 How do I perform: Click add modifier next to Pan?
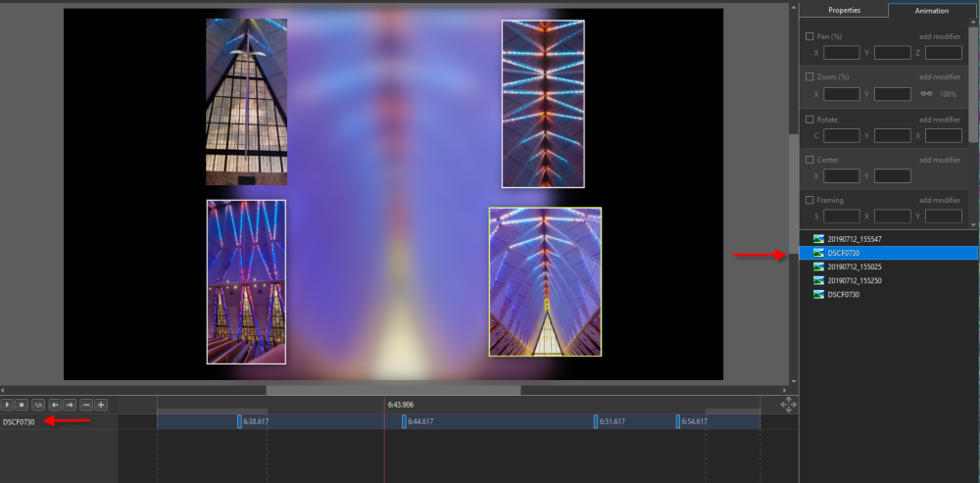pyautogui.click(x=939, y=36)
